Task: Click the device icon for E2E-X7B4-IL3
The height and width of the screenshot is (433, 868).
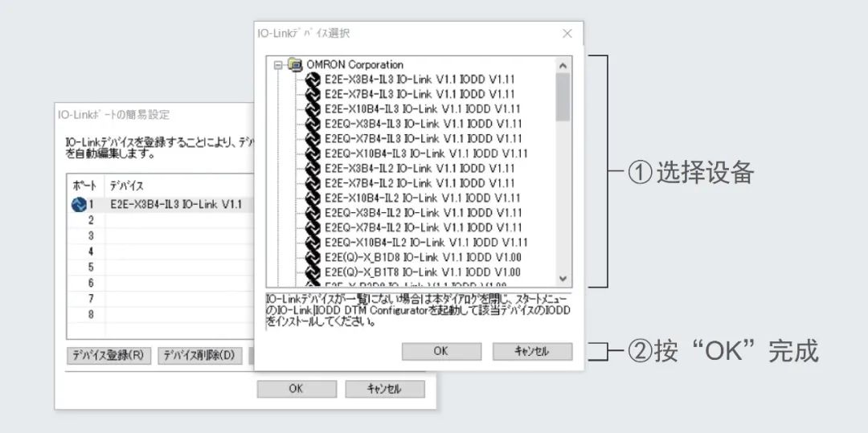Action: point(313,94)
